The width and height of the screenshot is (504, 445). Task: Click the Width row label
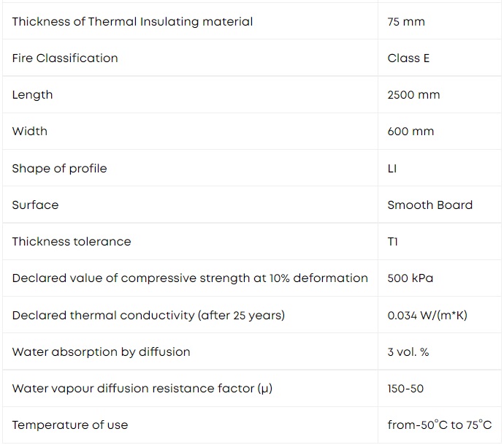pyautogui.click(x=29, y=132)
